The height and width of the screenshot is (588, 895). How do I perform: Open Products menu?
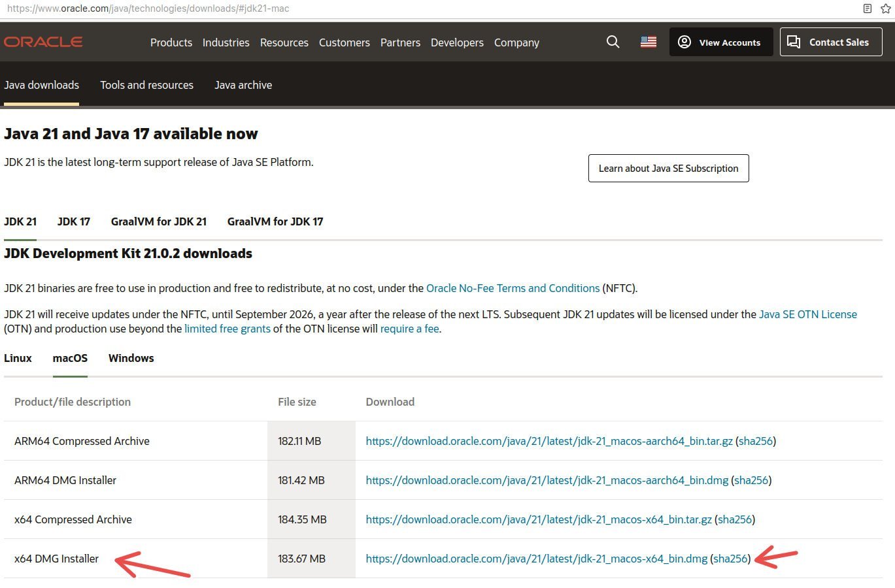point(171,42)
